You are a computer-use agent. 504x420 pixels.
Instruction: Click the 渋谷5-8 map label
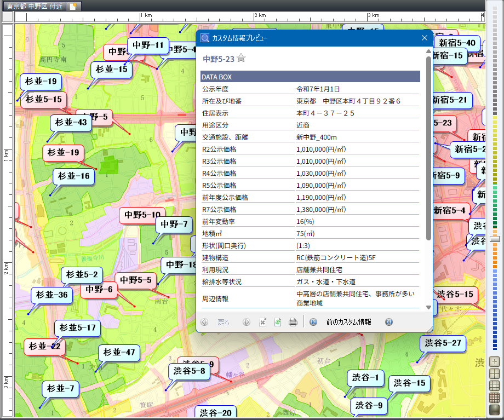point(190,371)
